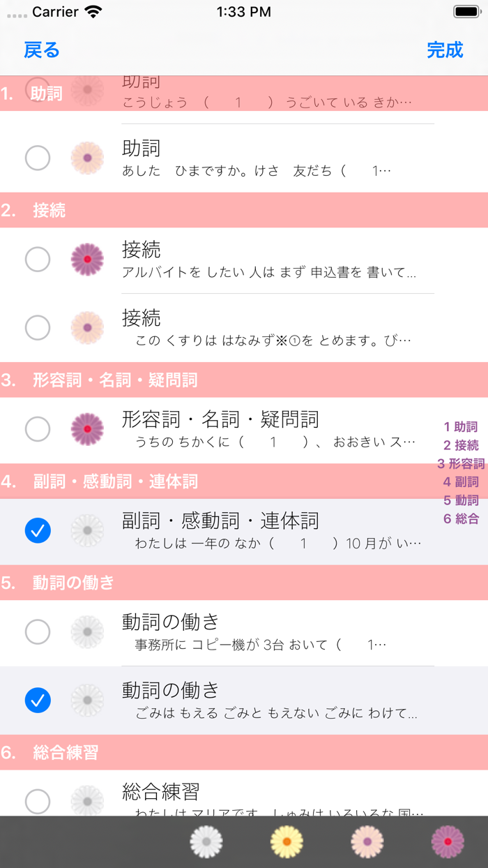Tap the gray flower beside the 総合練習 item

click(86, 801)
